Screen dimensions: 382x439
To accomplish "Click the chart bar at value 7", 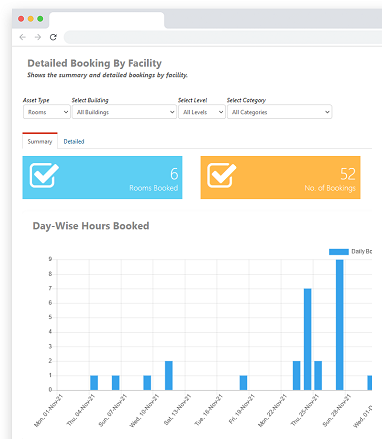I will tap(307, 339).
